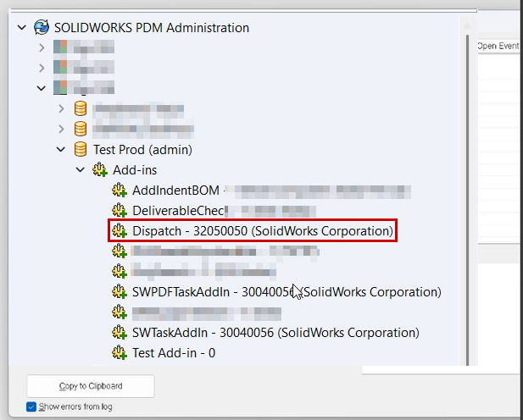Collapse the Test Prod (admin) vault node
The width and height of the screenshot is (523, 420).
pos(61,150)
